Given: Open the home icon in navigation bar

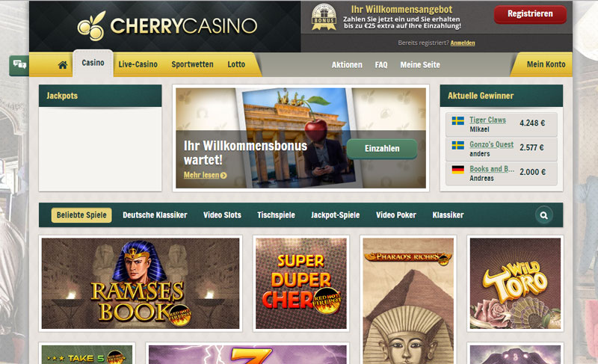Looking at the screenshot, I should [63, 65].
